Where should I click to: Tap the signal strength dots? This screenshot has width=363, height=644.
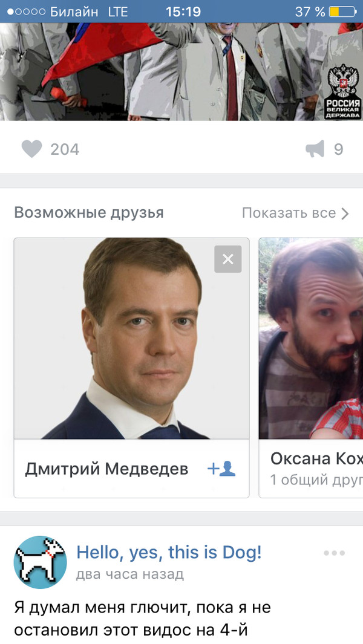click(26, 12)
